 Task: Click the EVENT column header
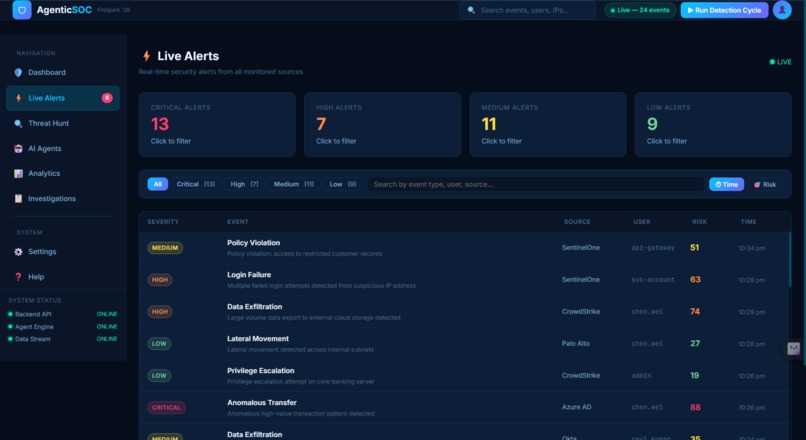pyautogui.click(x=237, y=222)
